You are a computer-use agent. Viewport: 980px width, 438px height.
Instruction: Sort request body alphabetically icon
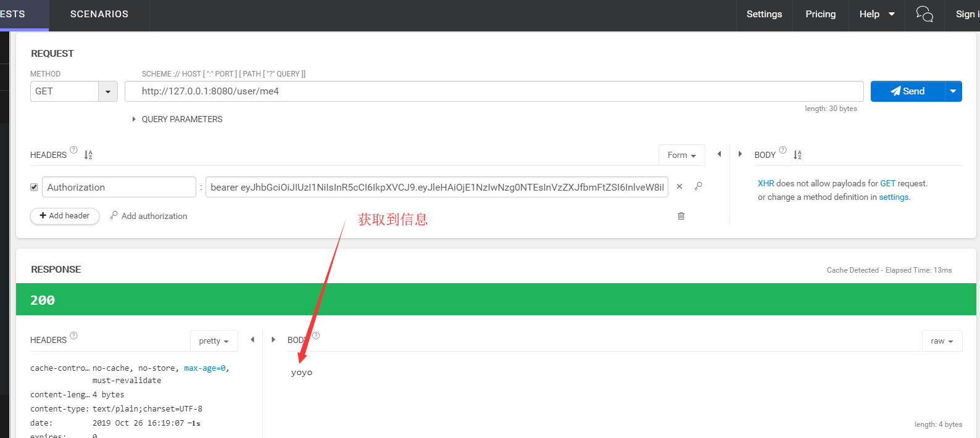[797, 155]
